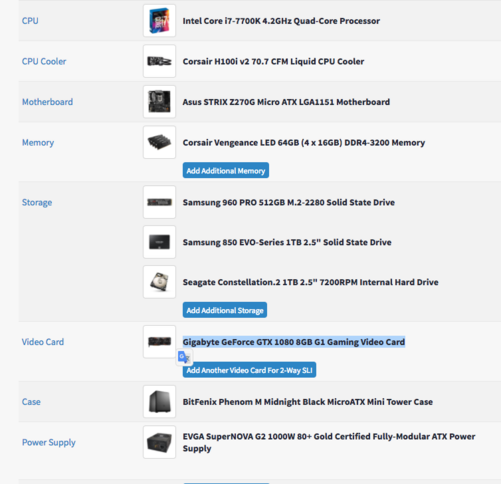Click the Samsung 960 PRO drive thumbnail

(x=159, y=202)
